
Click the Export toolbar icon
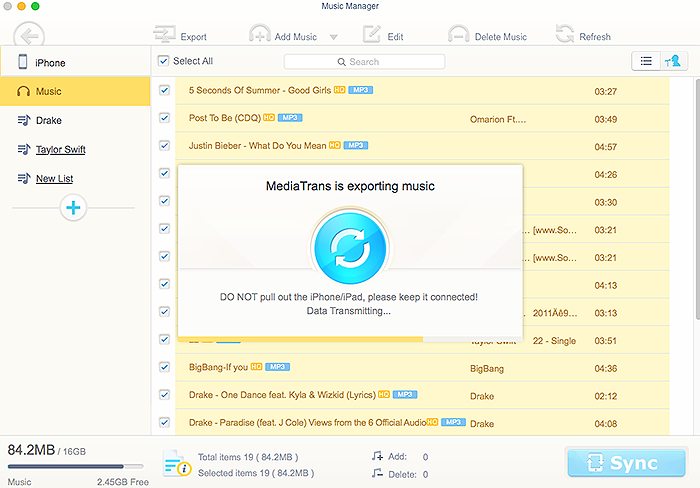(x=164, y=34)
